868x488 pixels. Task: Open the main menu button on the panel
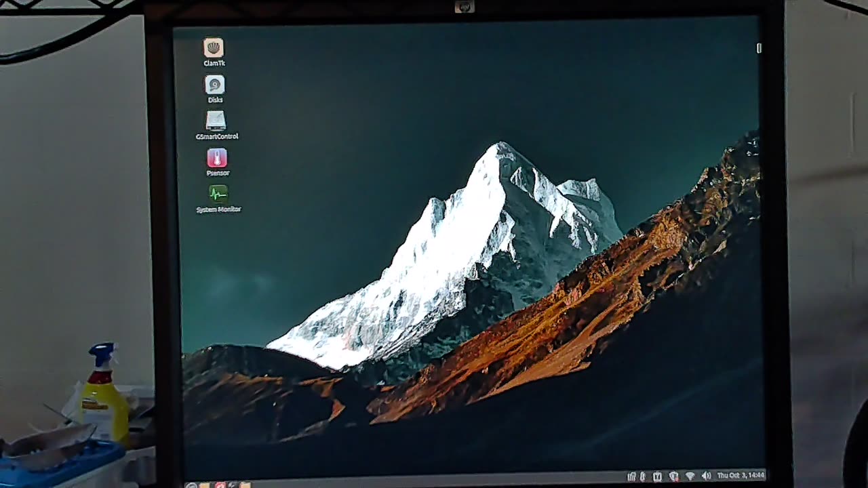coord(191,485)
